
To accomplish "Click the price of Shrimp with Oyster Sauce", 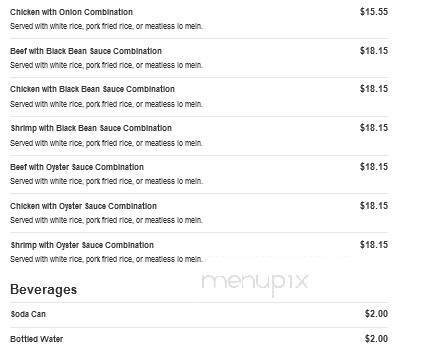I will [x=374, y=245].
